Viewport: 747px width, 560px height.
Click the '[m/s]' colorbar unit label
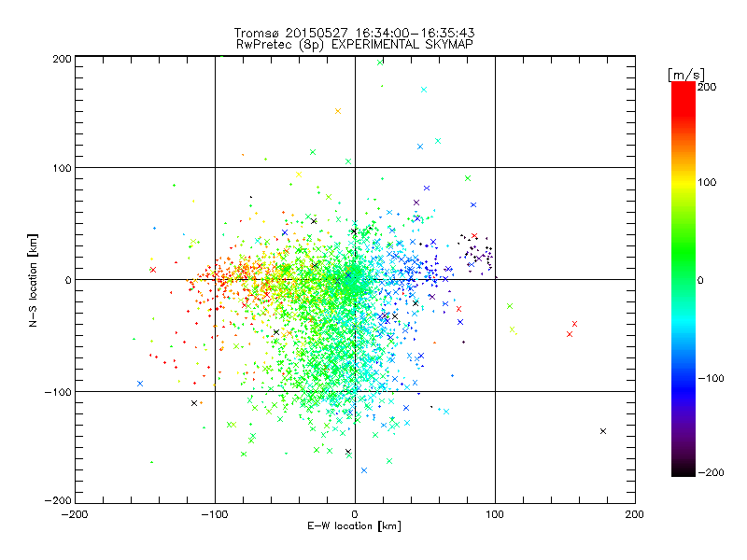click(x=686, y=75)
